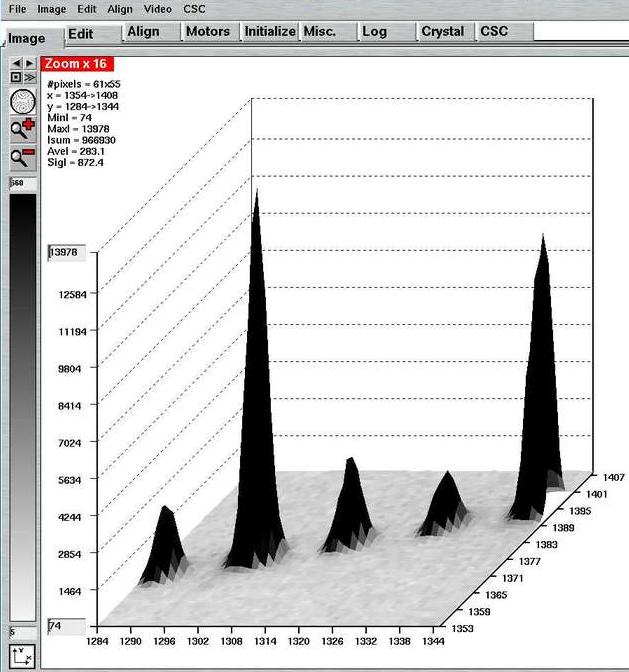This screenshot has width=629, height=672.
Task: Click the 7024 intensity axis label
Action: [x=70, y=443]
